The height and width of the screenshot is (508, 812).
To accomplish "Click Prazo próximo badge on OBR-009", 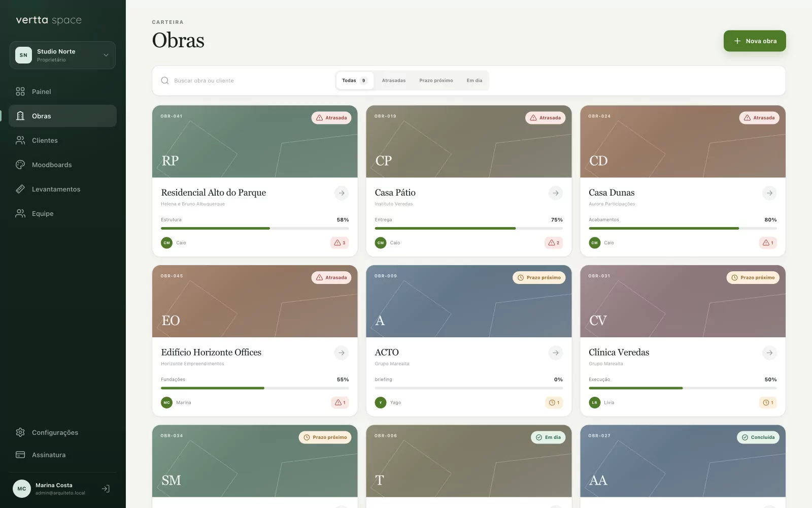I will click(539, 277).
